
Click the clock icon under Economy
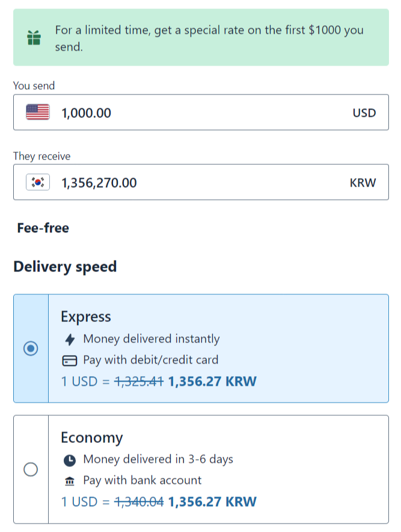coord(70,460)
